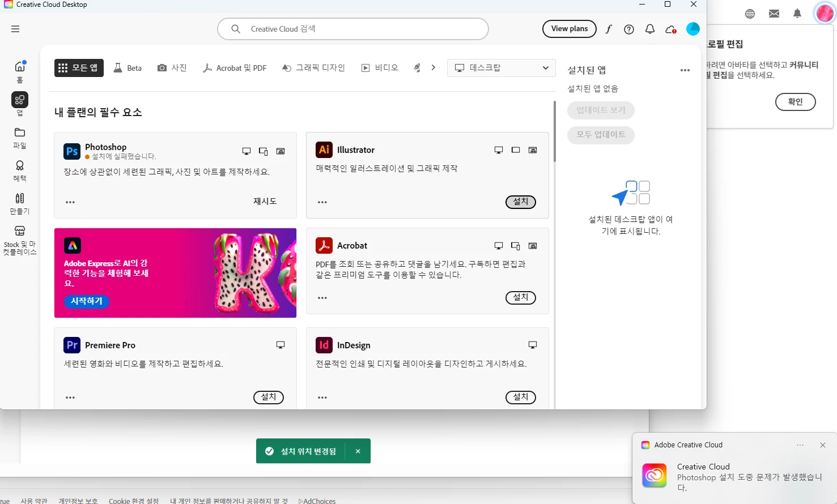Open the help question mark icon

pyautogui.click(x=629, y=29)
